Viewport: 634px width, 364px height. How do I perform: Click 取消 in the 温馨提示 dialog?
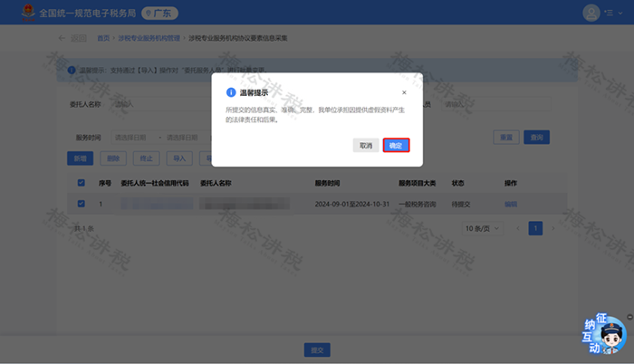(366, 145)
